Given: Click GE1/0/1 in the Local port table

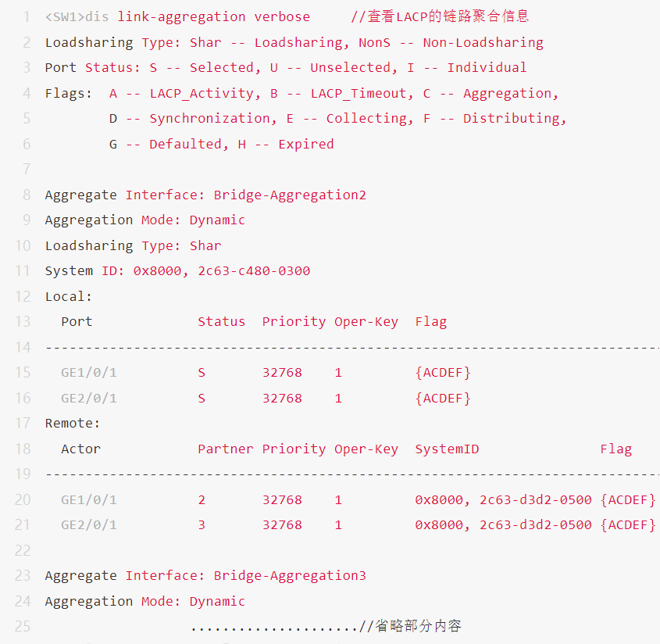Looking at the screenshot, I should coord(89,373).
